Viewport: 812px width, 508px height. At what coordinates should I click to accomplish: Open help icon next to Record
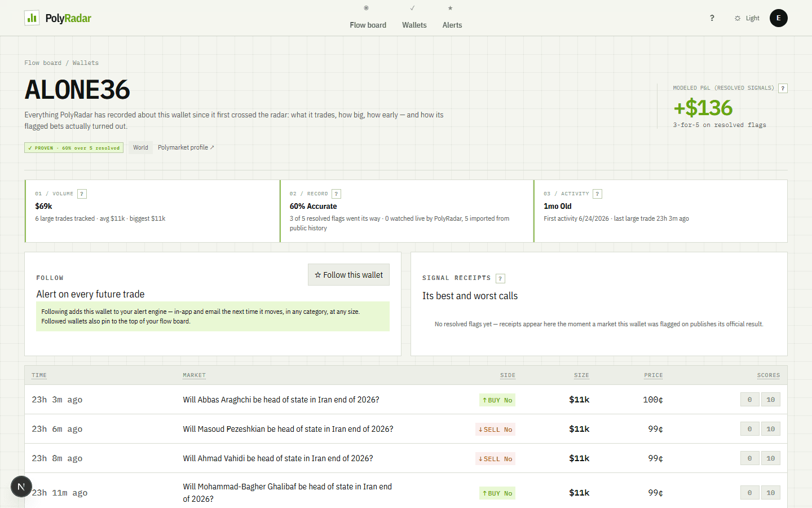click(336, 194)
